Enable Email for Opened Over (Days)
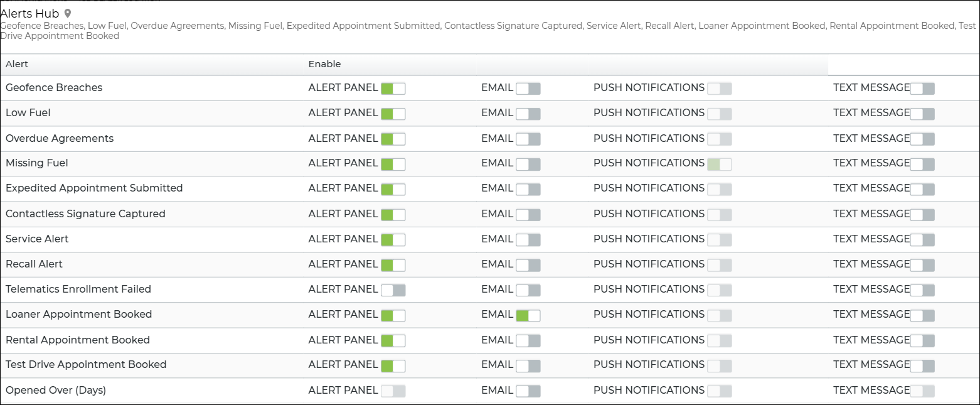The width and height of the screenshot is (980, 405). (528, 391)
